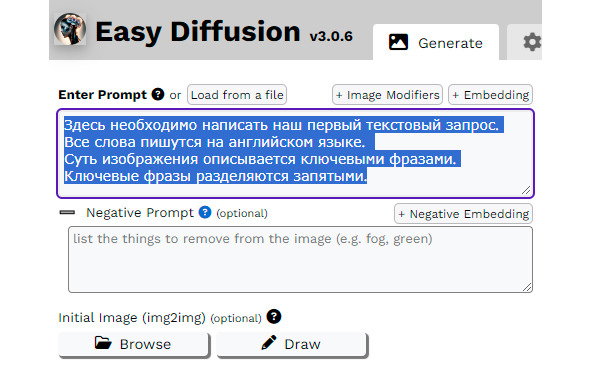Viewport: 591px width, 365px height.
Task: Show help for Enter Prompt
Action: (158, 94)
